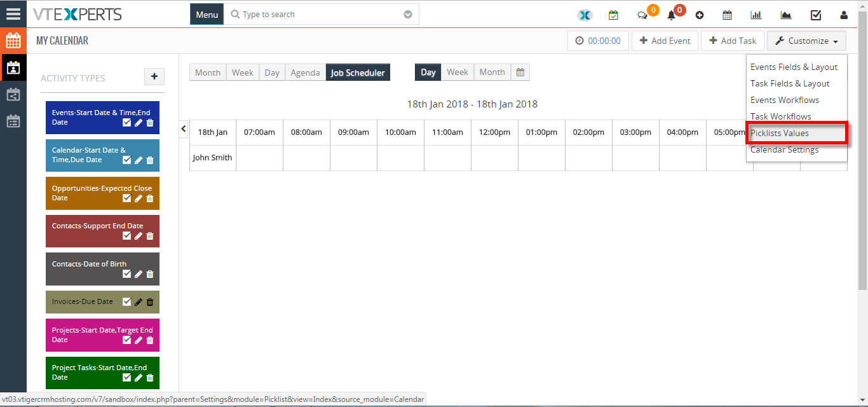The height and width of the screenshot is (407, 868).
Task: Click the quick create plus icon
Action: pos(700,15)
